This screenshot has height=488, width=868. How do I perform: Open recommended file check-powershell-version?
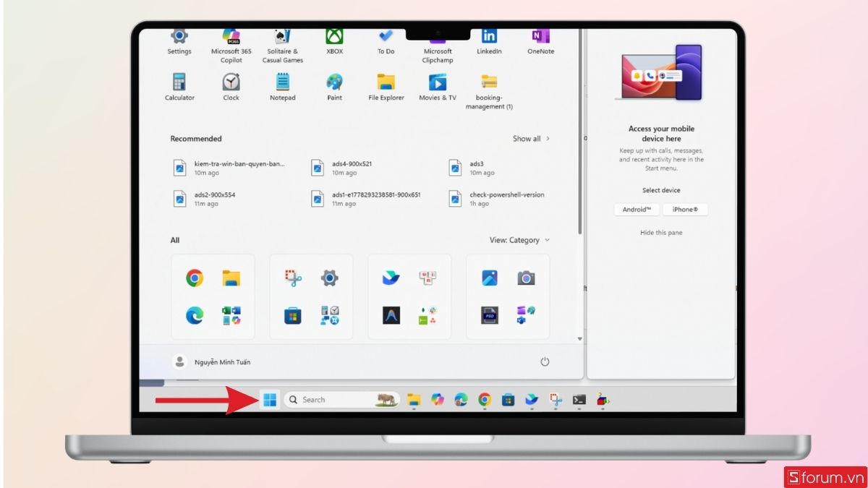click(x=496, y=199)
